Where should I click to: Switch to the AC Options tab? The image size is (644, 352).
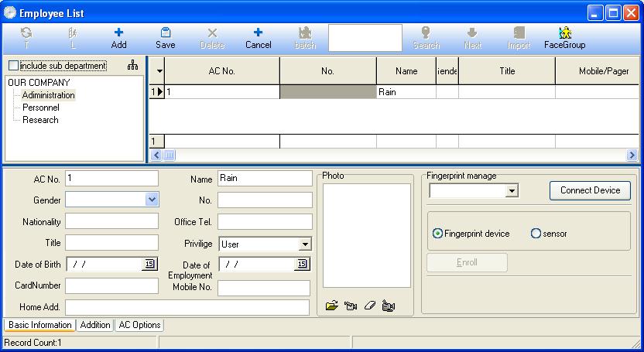[x=139, y=325]
